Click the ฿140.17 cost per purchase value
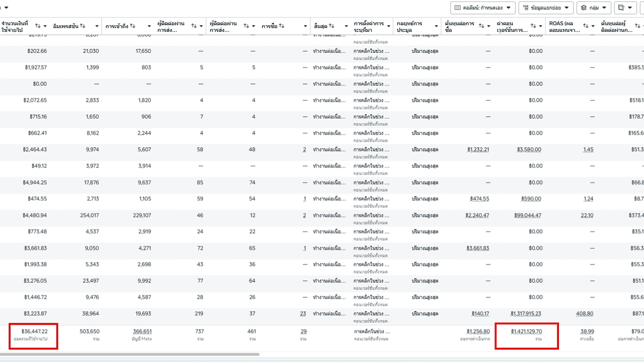The width and height of the screenshot is (644, 362). coord(480,314)
